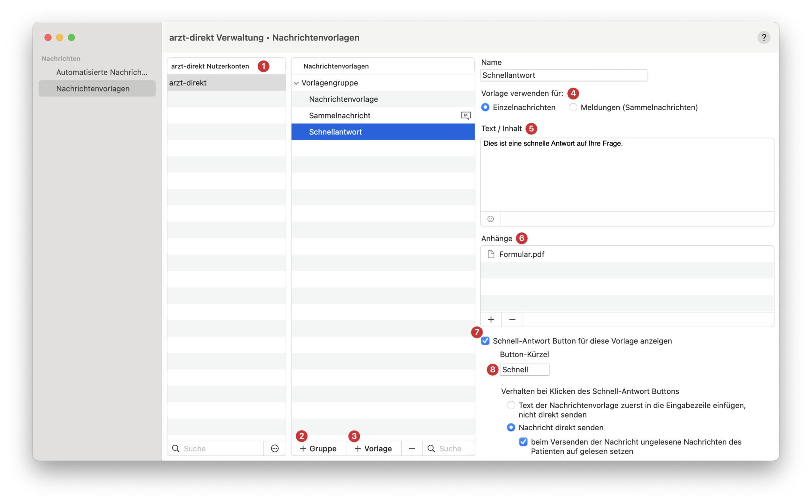
Task: Edit the Button-Kürzel field containing Schnell
Action: [524, 369]
